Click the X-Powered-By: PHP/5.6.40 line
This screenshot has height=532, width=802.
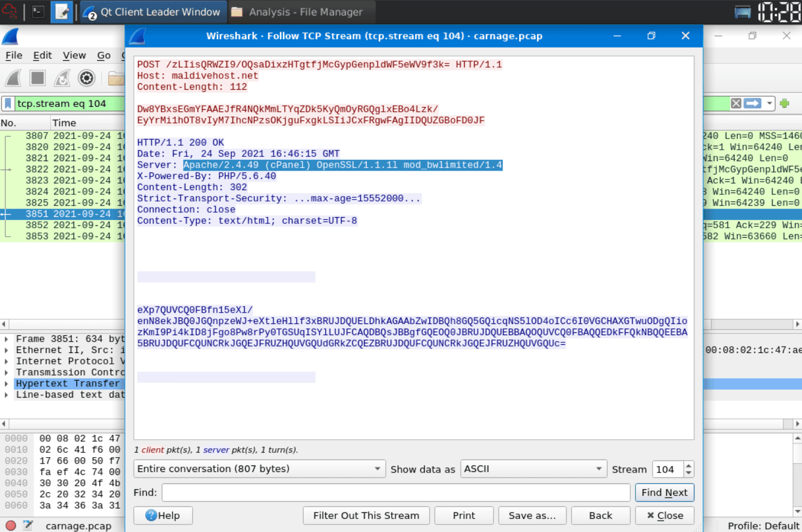(x=207, y=176)
